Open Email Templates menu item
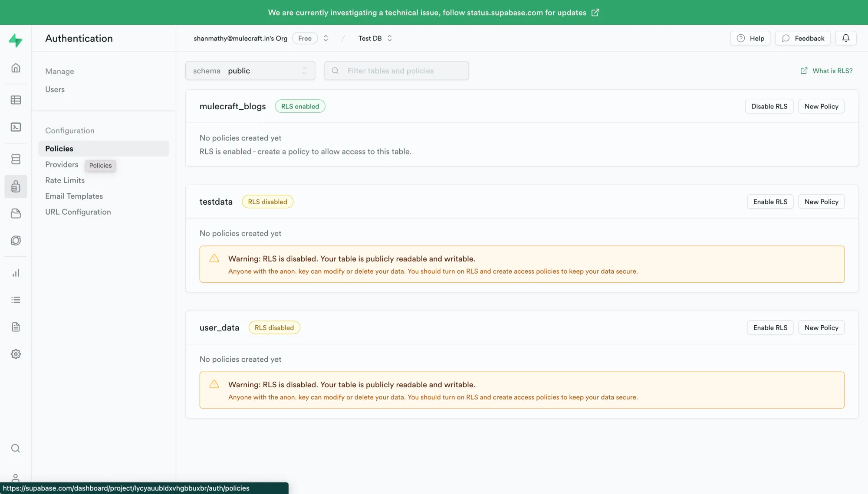 [x=74, y=196]
